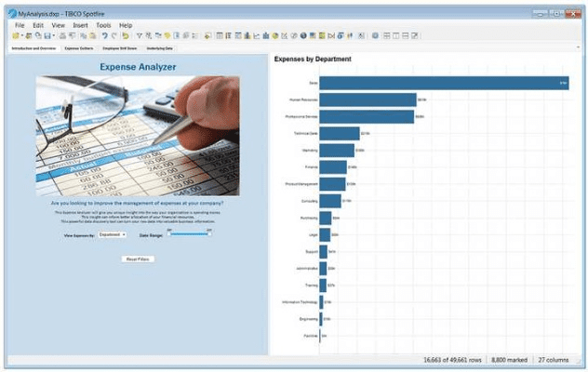Click the Undo arrow icon
588x372 pixels.
click(104, 35)
